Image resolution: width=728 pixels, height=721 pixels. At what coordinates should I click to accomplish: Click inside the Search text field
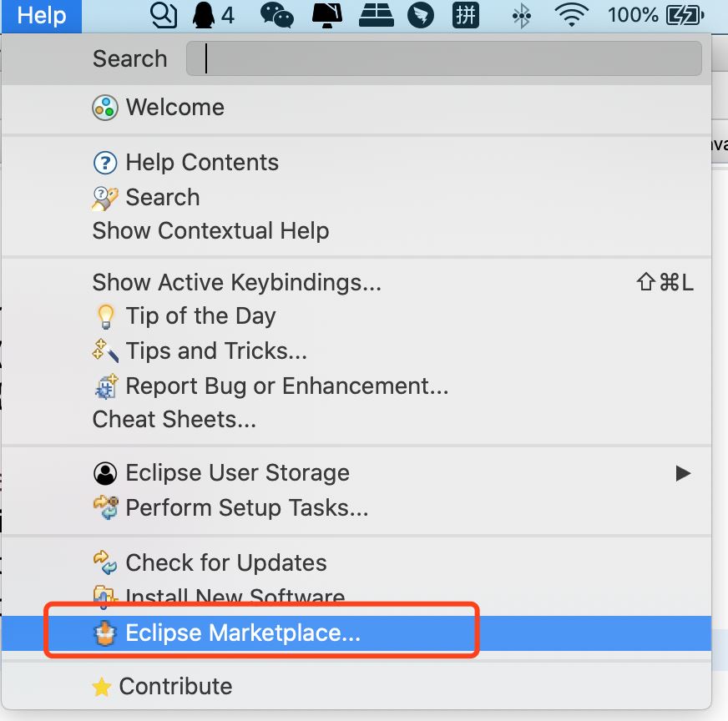coord(442,58)
